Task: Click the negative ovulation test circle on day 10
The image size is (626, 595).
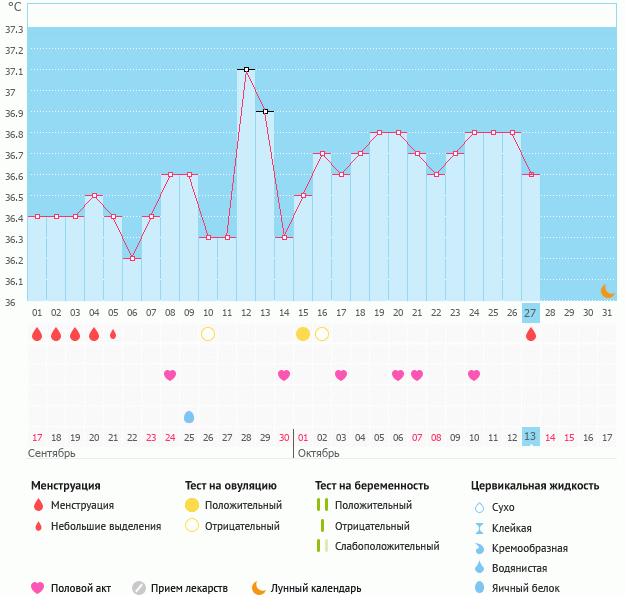Action: click(208, 334)
